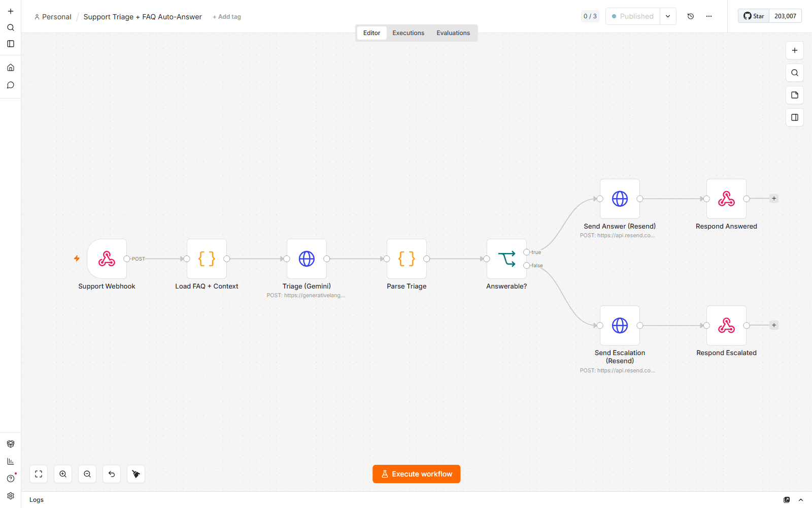Click the workflow name Support Triage + FAQ Auto-Answer

tap(143, 17)
